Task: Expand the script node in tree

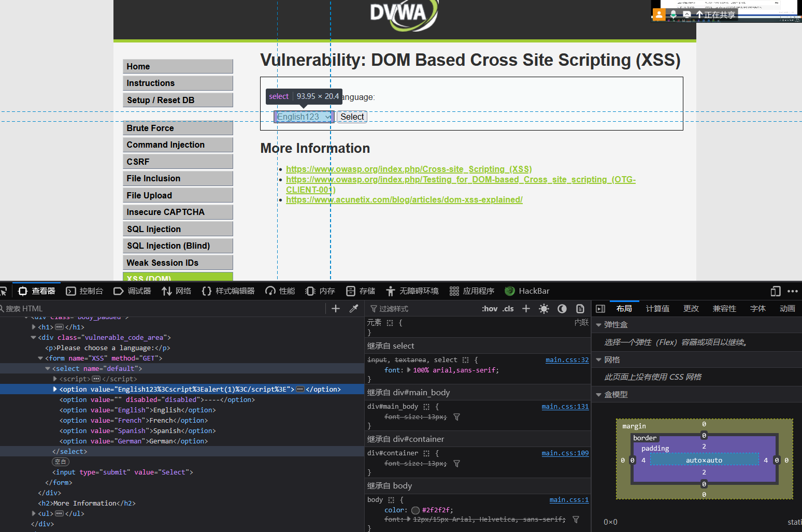Action: [x=55, y=379]
